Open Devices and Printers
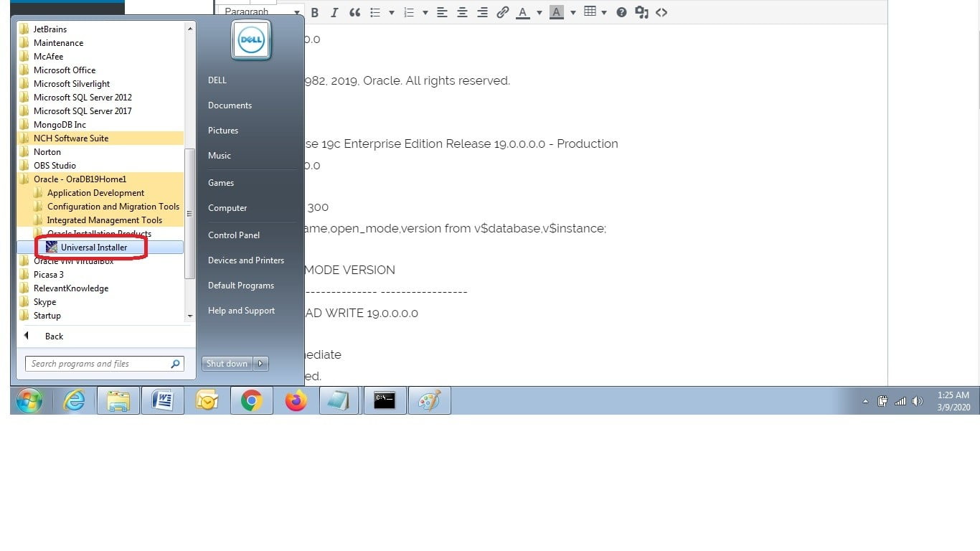Viewport: 980px width, 551px height. (x=246, y=260)
